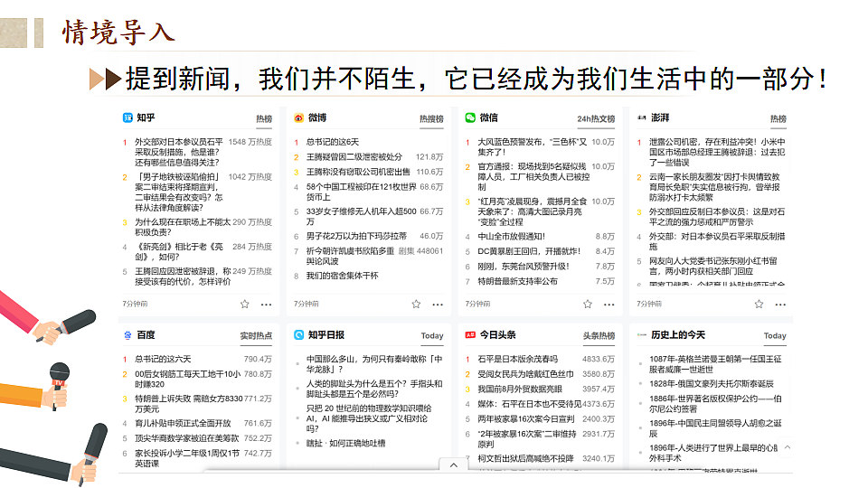Open 百度 item 总书记的这六天

click(163, 359)
